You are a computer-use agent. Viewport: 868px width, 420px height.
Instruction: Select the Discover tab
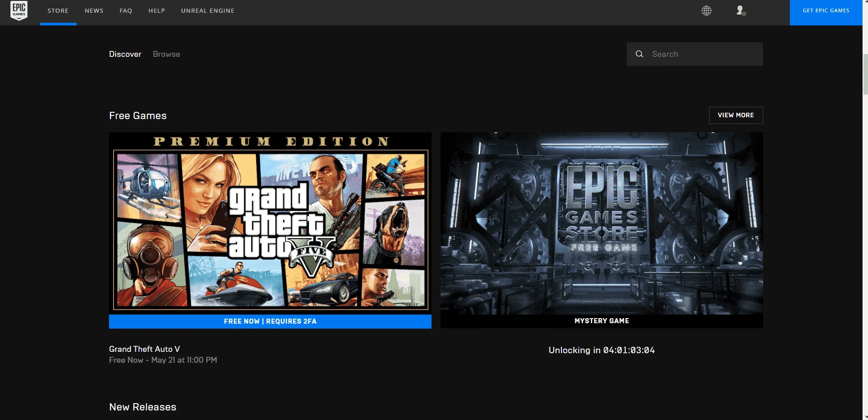(x=125, y=54)
